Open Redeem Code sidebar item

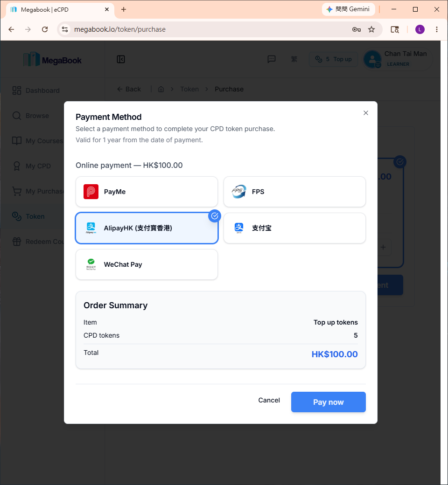click(37, 242)
